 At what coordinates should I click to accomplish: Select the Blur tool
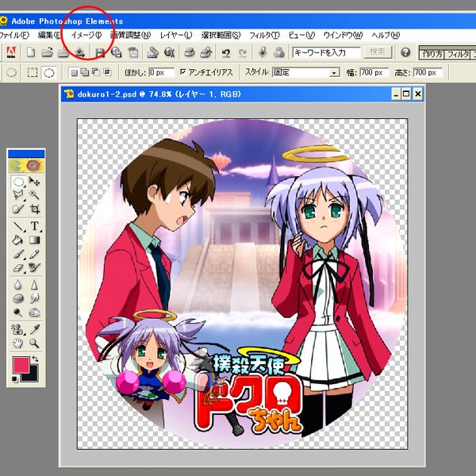18,285
